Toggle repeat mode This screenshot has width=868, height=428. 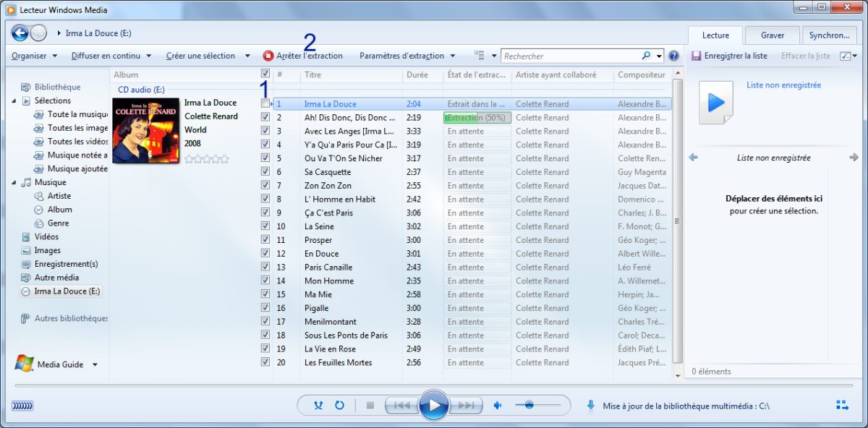339,405
